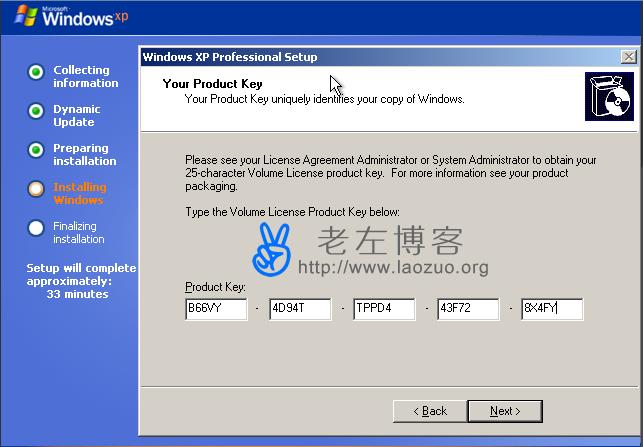Screen dimensions: 643x447
Task: Select the fourth product key field 43F72
Action: (468, 309)
